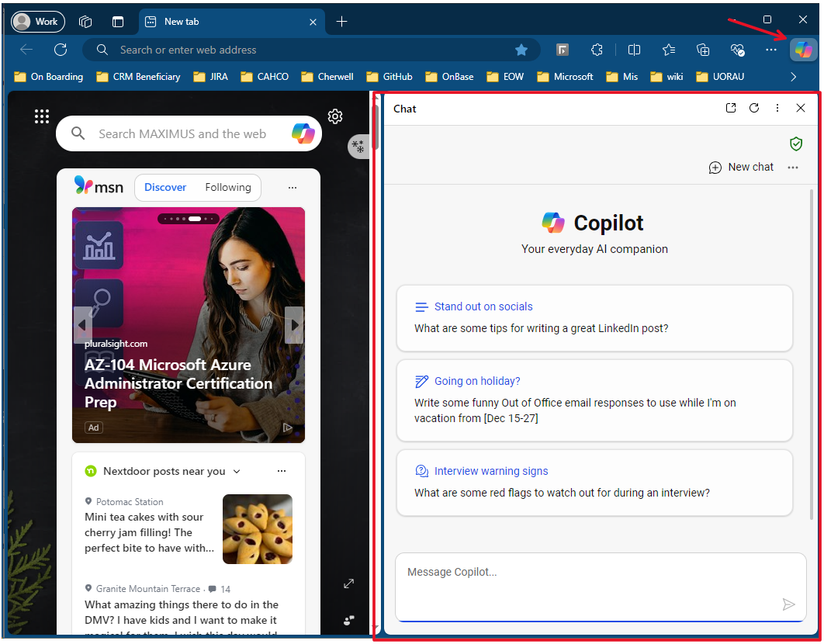Open CRM Beneficiary favorites folder

(138, 77)
